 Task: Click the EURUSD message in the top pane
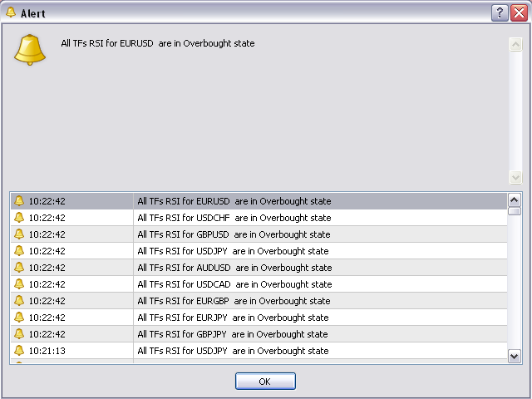tap(158, 43)
